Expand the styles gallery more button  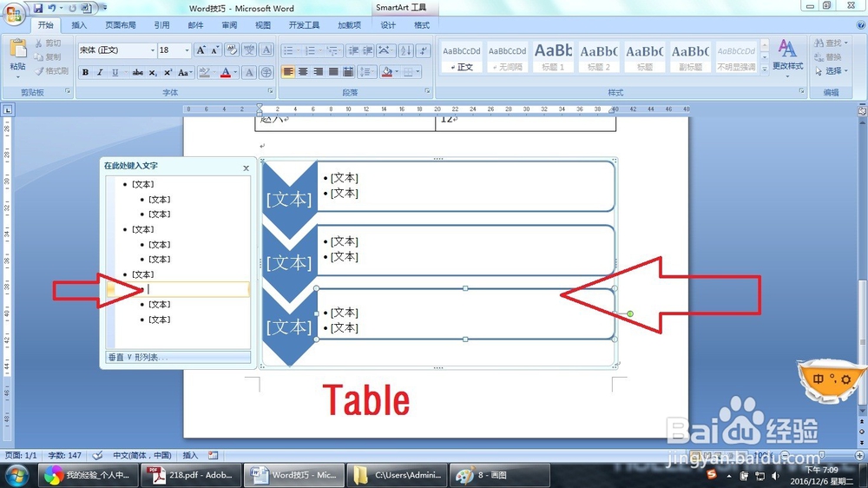(x=765, y=69)
